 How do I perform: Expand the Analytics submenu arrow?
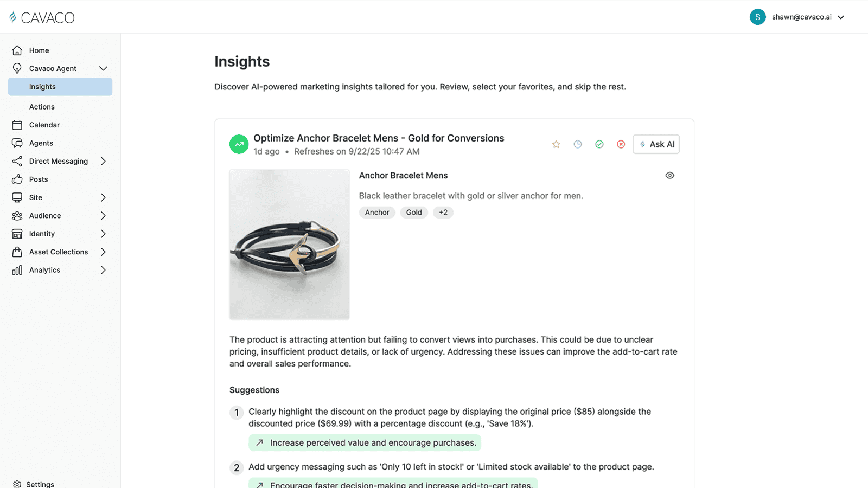(x=103, y=270)
